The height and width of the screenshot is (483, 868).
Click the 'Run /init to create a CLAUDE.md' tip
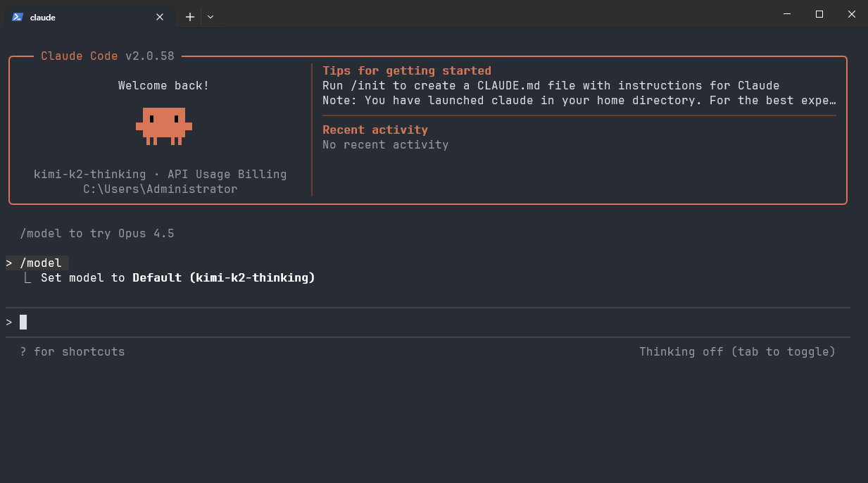[551, 85]
